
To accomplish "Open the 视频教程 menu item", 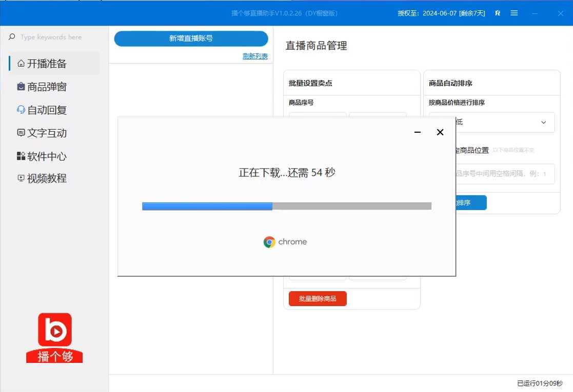I will [47, 178].
